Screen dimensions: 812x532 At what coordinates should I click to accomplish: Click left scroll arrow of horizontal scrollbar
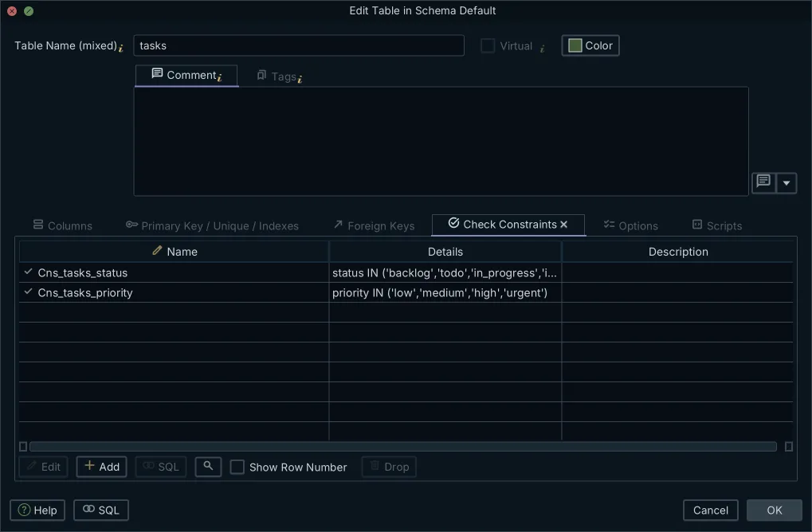click(23, 446)
